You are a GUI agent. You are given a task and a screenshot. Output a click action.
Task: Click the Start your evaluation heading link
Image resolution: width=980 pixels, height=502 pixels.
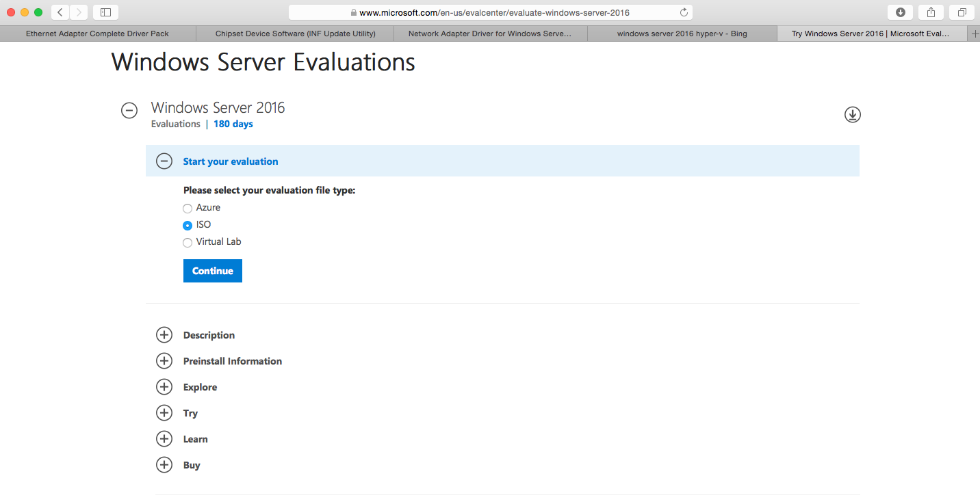pos(231,161)
